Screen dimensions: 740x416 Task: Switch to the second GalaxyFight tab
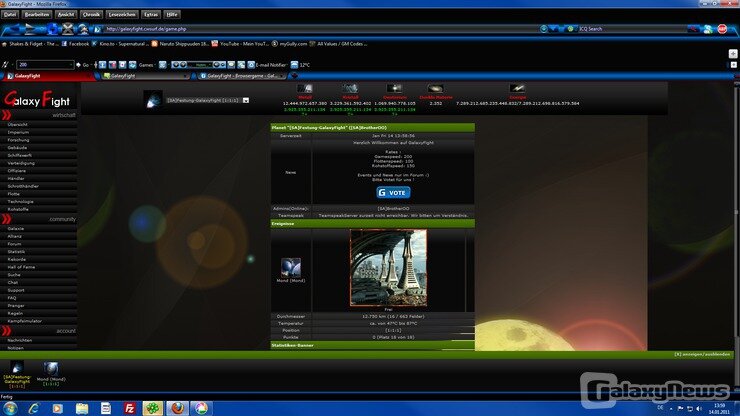(x=145, y=76)
